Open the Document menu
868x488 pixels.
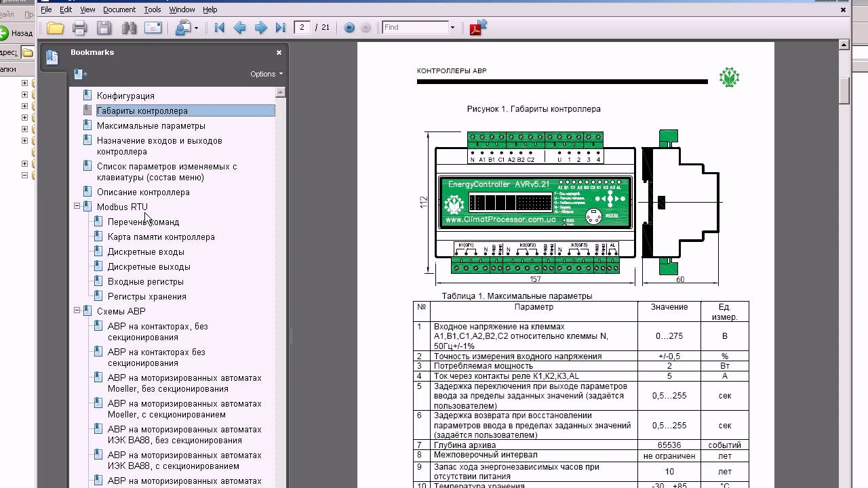coord(119,9)
